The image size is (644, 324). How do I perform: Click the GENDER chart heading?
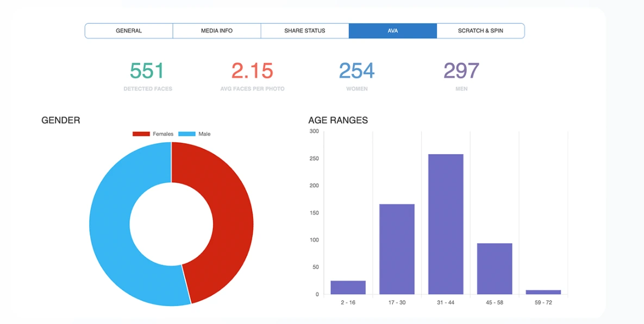(61, 120)
